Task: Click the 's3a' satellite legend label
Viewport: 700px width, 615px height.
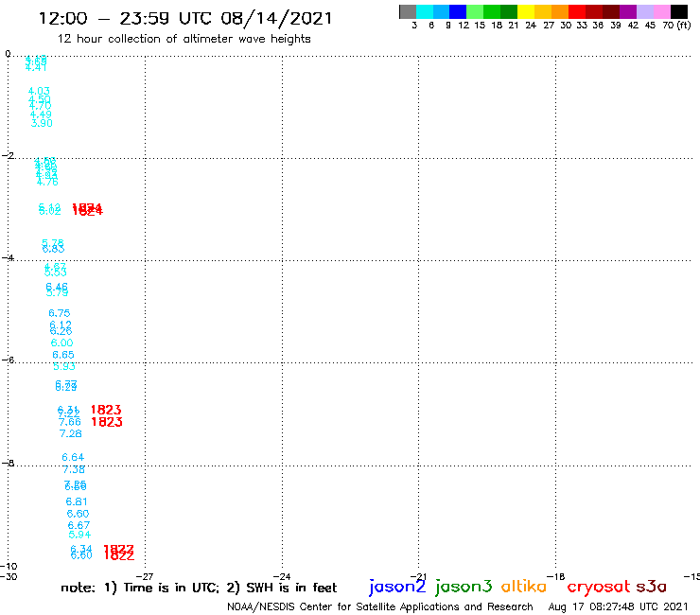Action: (651, 587)
